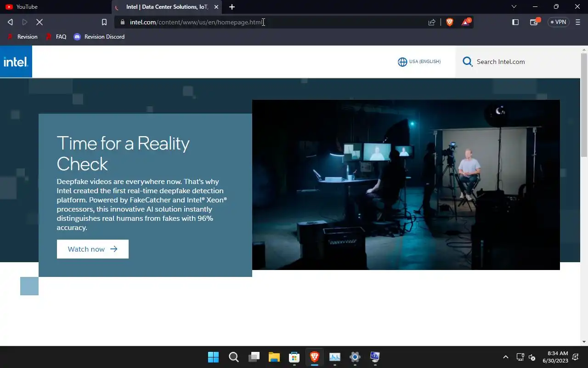
Task: Open Brave Shields lion icon
Action: (x=450, y=22)
